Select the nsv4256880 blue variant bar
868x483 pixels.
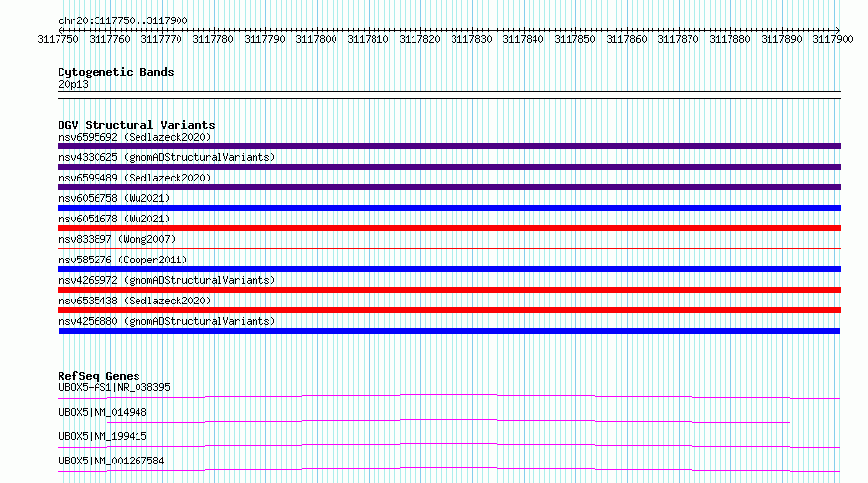tap(449, 331)
